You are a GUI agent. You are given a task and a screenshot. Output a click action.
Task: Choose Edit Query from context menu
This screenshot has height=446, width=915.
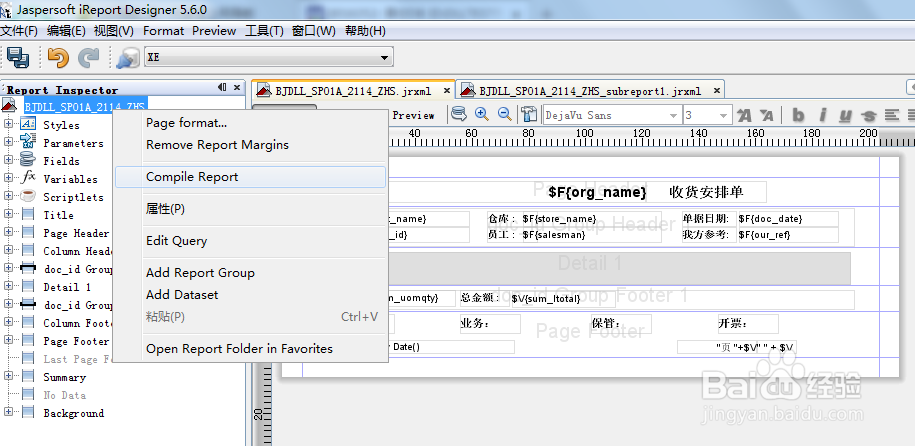click(x=250, y=241)
